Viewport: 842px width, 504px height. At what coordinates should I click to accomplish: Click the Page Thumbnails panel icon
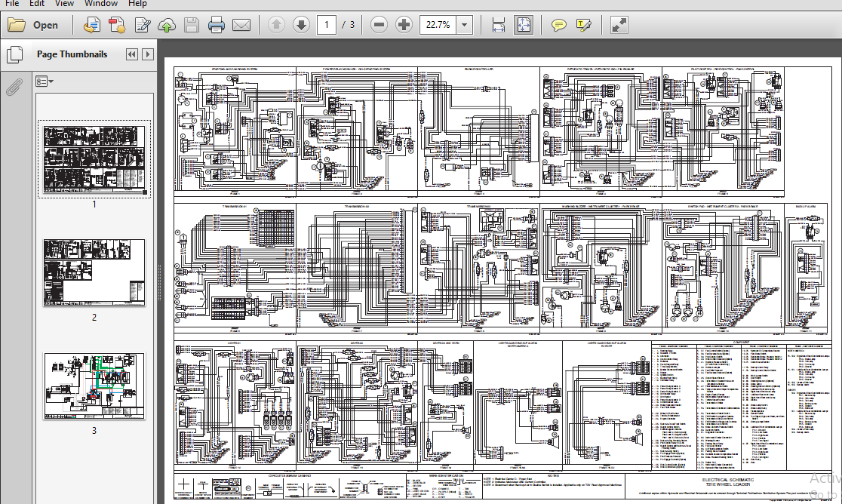(x=14, y=54)
